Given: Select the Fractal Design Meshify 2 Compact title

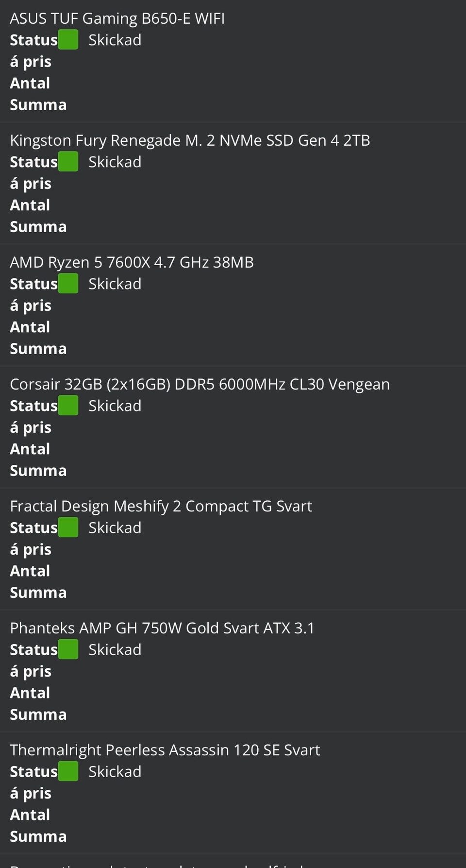Looking at the screenshot, I should [x=161, y=506].
